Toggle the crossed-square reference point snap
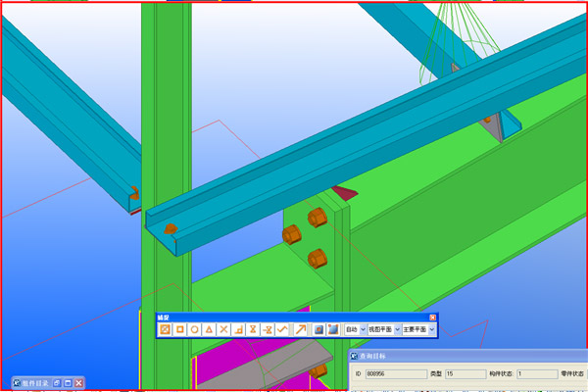Screen dimensions: 588x392 point(166,329)
